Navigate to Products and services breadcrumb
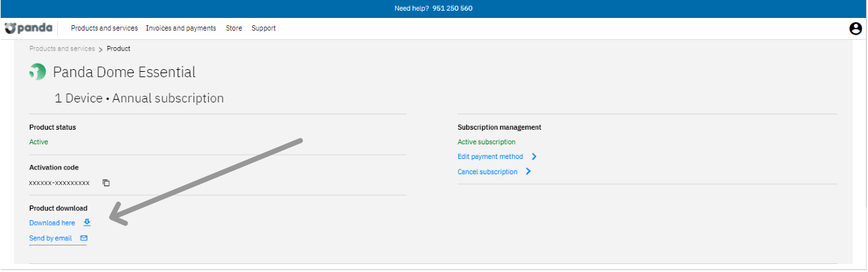 click(62, 49)
